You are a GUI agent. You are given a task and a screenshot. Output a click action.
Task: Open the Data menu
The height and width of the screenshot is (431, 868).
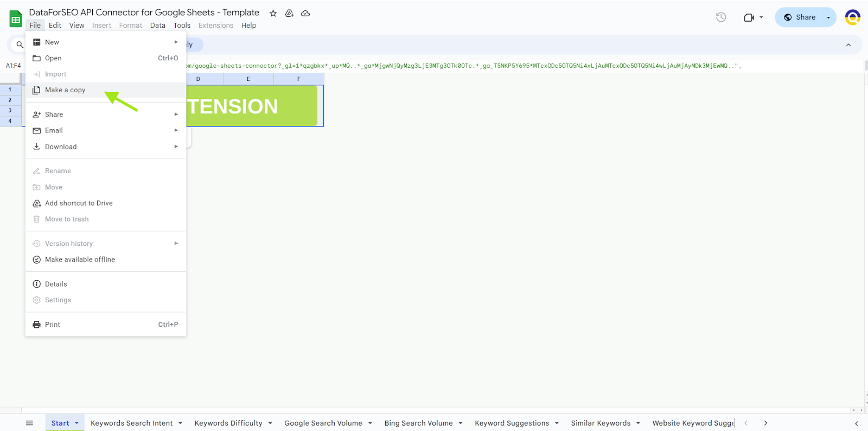158,26
